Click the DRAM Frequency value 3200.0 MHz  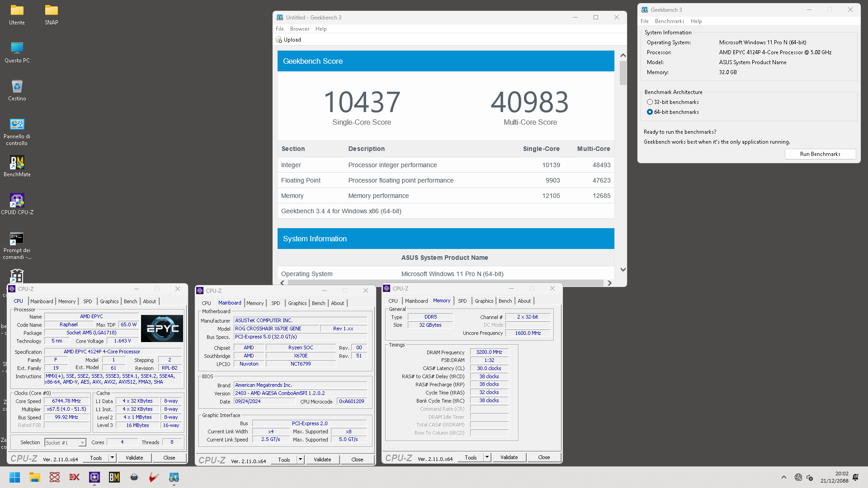coord(489,352)
